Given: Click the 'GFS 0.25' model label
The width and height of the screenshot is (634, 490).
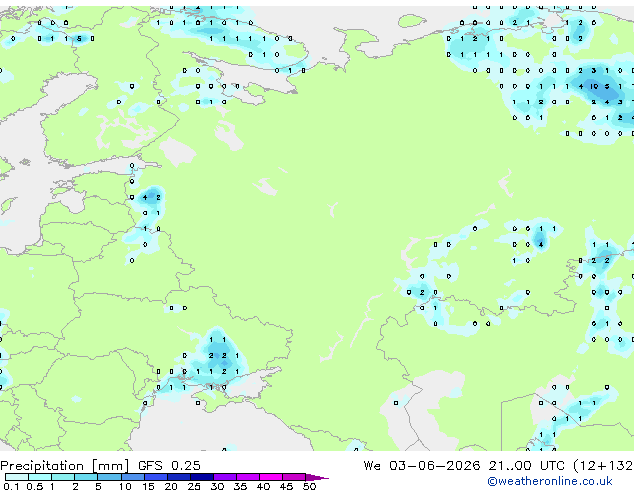Looking at the screenshot, I should click(169, 466).
